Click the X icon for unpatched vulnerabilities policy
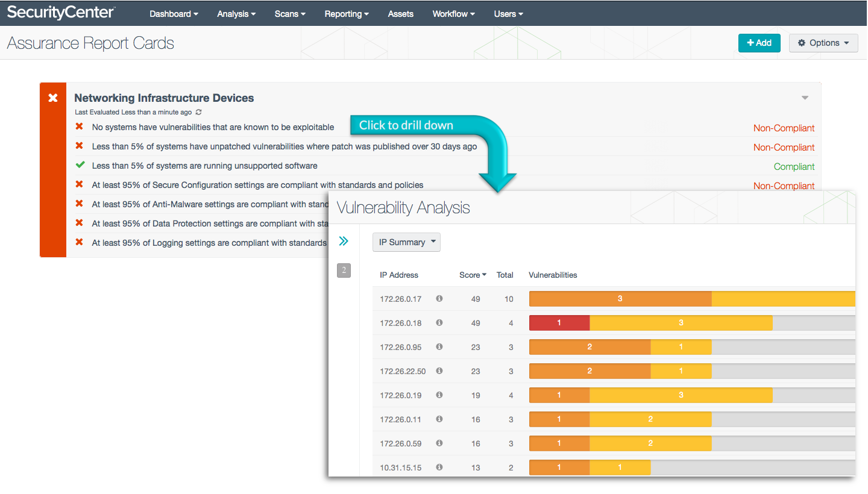 click(x=79, y=146)
